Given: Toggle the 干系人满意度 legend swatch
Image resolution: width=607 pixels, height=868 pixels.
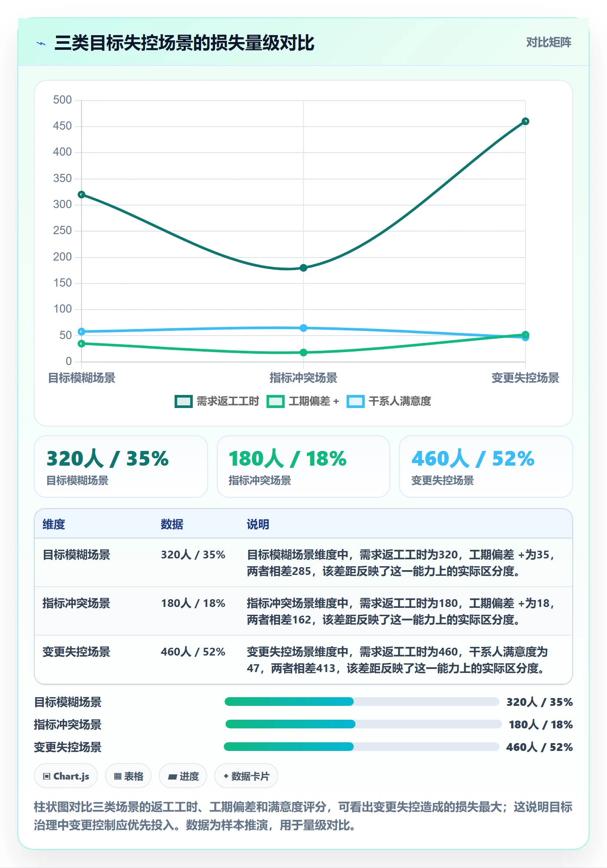Looking at the screenshot, I should point(356,401).
